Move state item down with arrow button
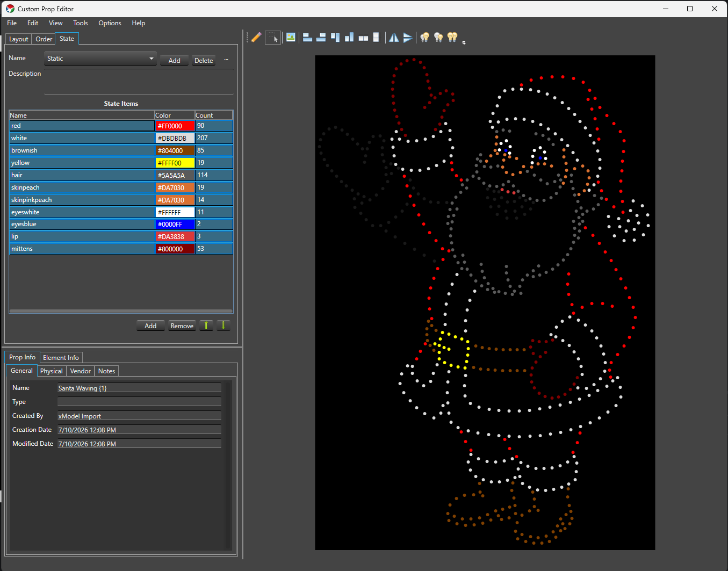The image size is (728, 571). pyautogui.click(x=224, y=326)
